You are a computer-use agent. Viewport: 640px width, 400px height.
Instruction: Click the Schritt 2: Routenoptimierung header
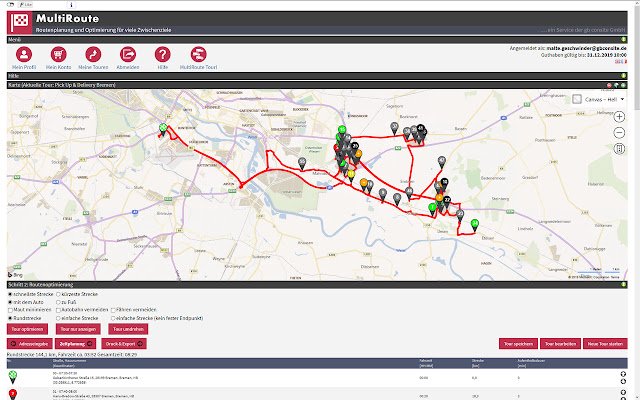pyautogui.click(x=317, y=284)
